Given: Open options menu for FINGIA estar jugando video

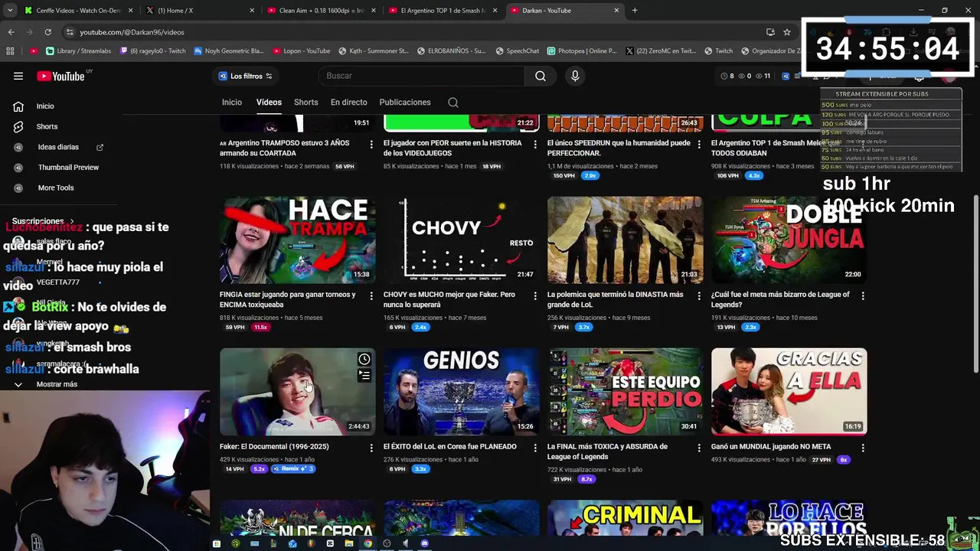Looking at the screenshot, I should (371, 295).
